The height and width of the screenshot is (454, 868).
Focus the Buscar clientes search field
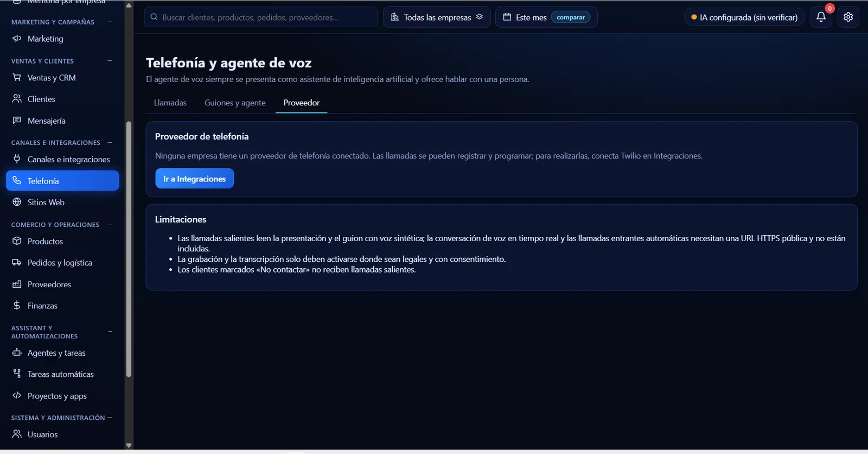click(x=261, y=17)
